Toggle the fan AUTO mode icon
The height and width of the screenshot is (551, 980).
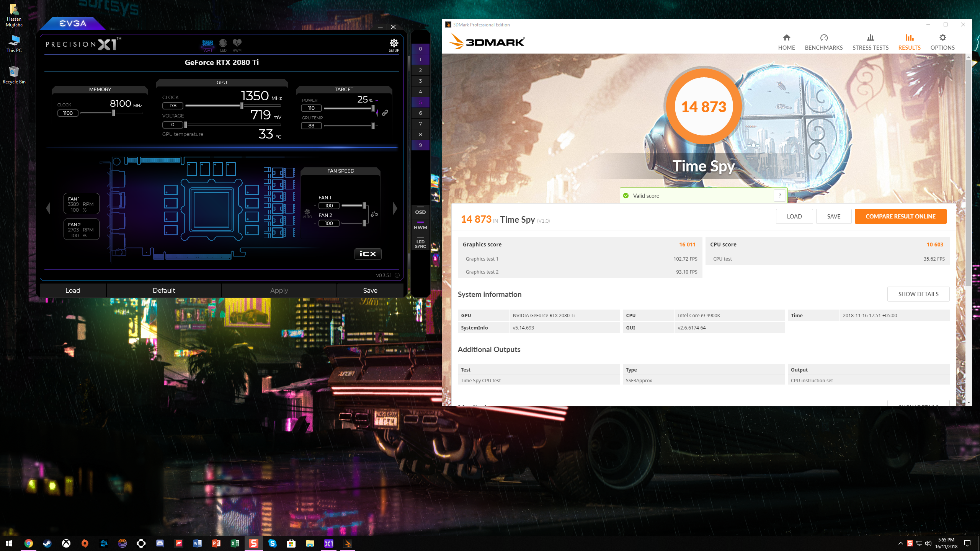click(x=307, y=214)
